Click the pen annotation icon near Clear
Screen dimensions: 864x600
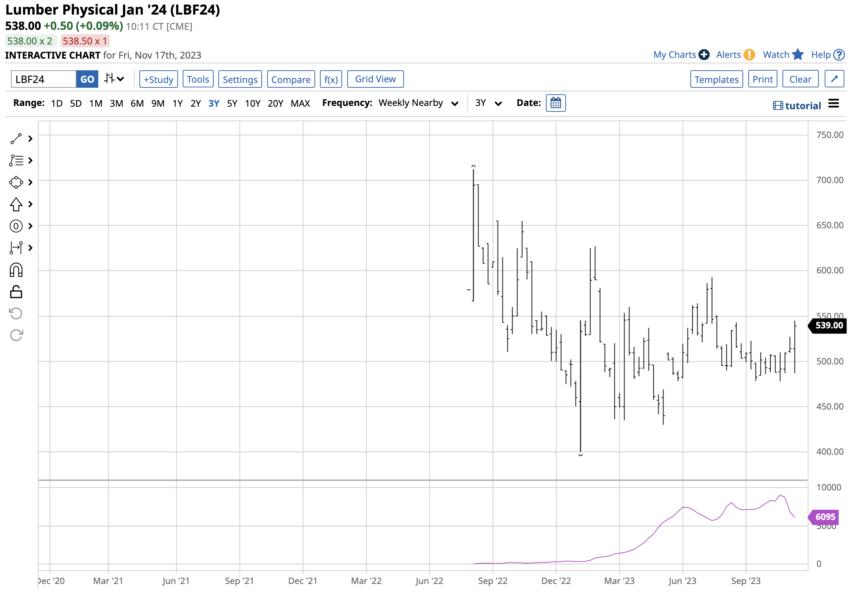pyautogui.click(x=835, y=78)
